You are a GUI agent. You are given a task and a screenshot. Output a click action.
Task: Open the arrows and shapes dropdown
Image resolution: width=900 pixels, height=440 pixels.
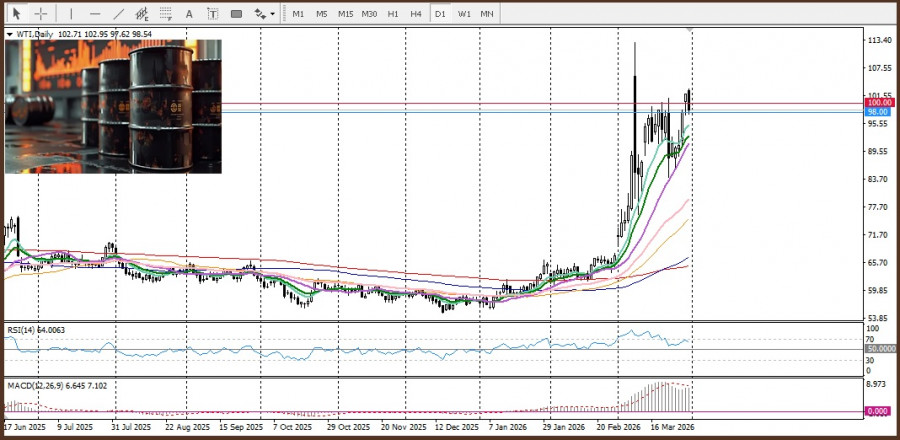264,14
